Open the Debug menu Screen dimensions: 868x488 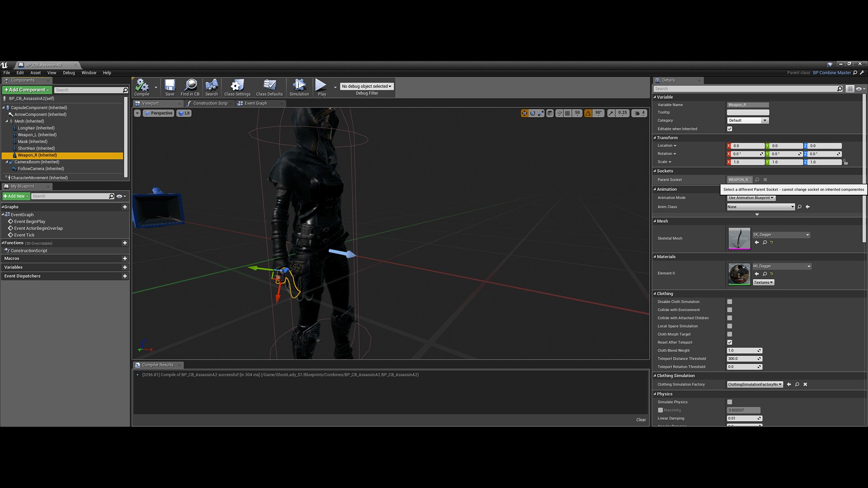tap(69, 73)
